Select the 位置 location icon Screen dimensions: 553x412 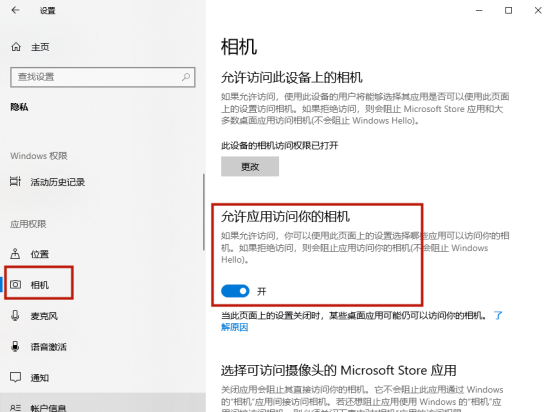point(15,254)
